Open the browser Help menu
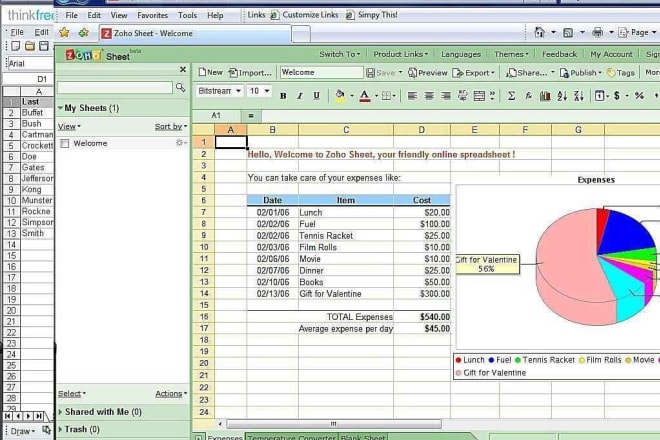 [215, 15]
